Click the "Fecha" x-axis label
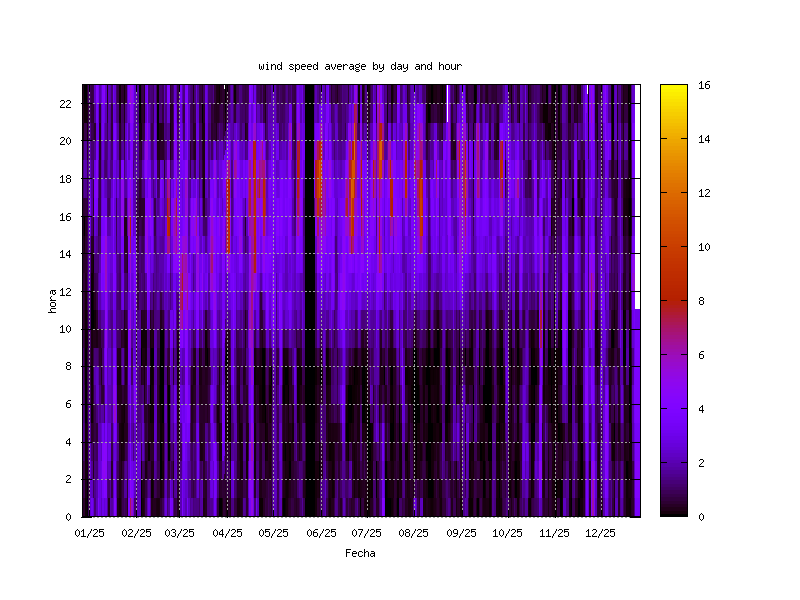The width and height of the screenshot is (800, 600). 360,553
